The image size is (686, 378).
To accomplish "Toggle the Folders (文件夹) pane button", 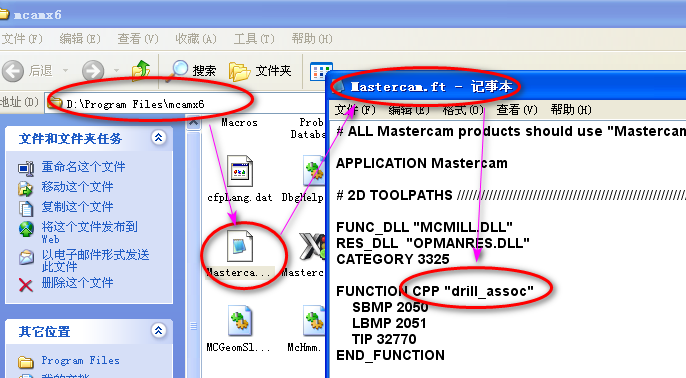I will [x=260, y=70].
